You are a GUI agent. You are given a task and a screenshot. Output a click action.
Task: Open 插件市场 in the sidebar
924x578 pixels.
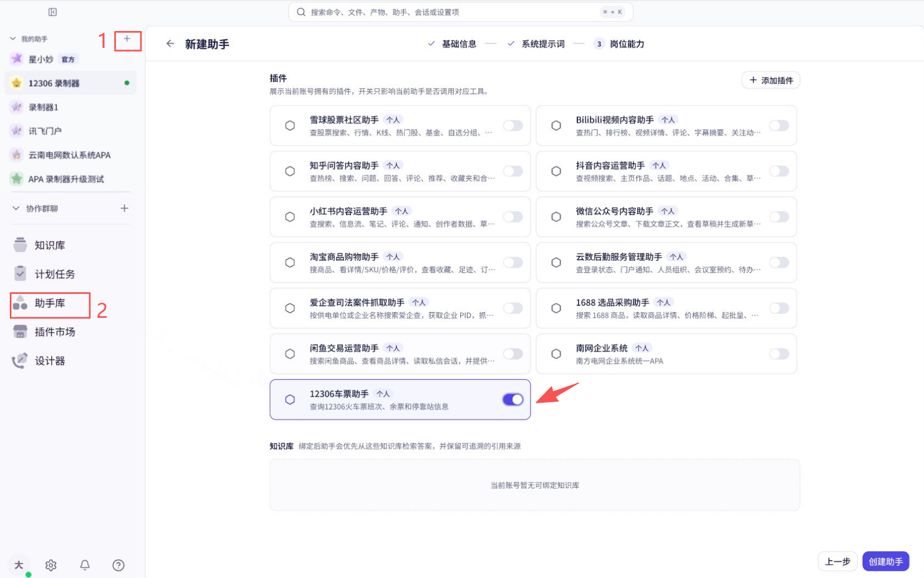55,332
